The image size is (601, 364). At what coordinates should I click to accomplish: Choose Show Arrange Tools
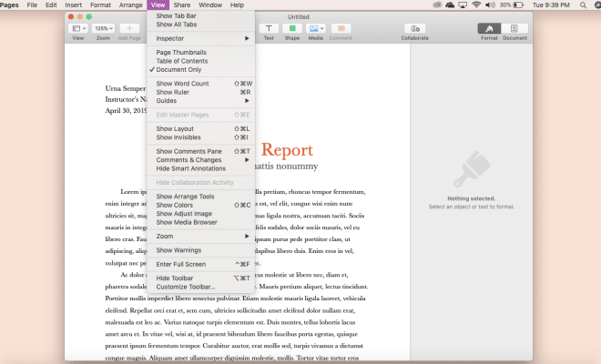pos(201,197)
